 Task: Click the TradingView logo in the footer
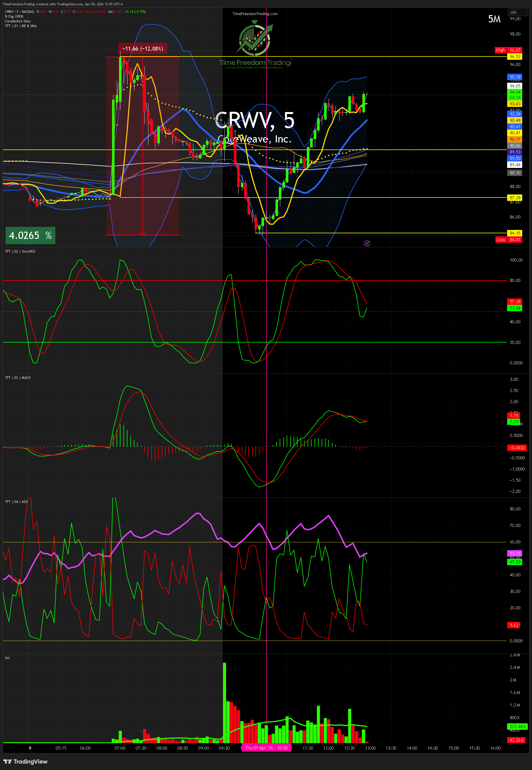(x=26, y=761)
